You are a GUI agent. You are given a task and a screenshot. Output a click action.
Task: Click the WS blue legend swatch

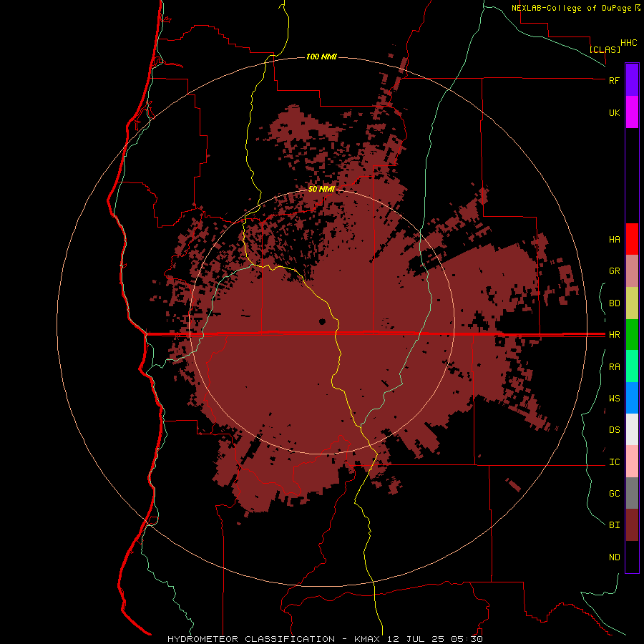(632, 398)
